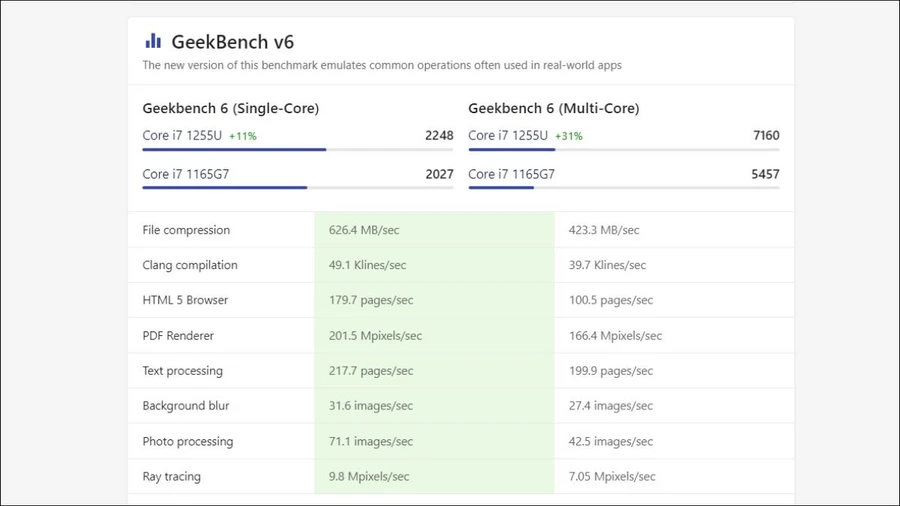Click the +11% single-core difference
Image resolution: width=900 pixels, height=506 pixels.
[243, 136]
